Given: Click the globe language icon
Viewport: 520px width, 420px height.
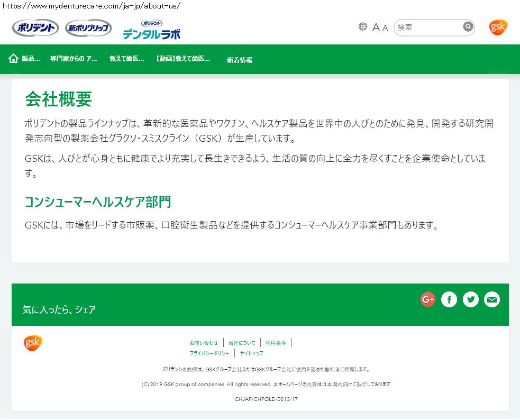Looking at the screenshot, I should [x=363, y=26].
